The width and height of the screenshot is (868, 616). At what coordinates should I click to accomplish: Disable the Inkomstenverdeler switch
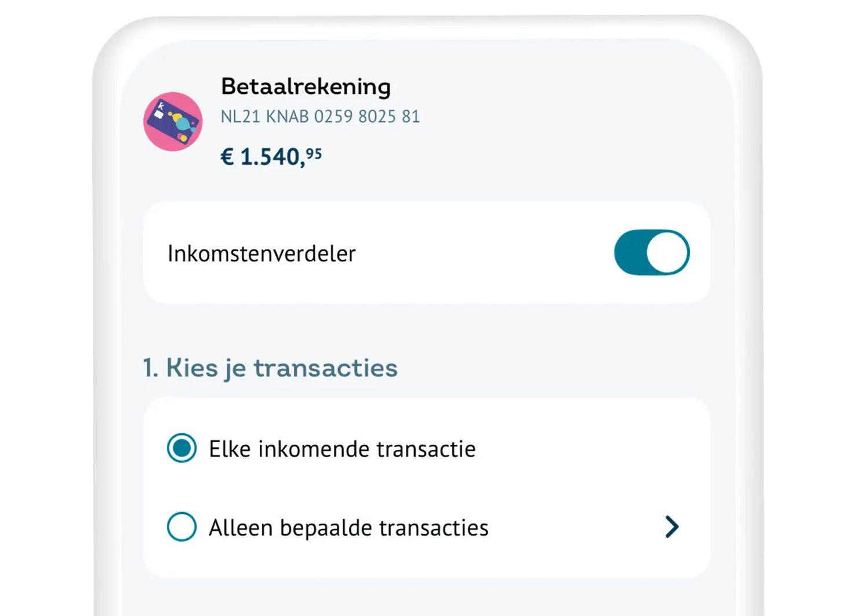(652, 253)
